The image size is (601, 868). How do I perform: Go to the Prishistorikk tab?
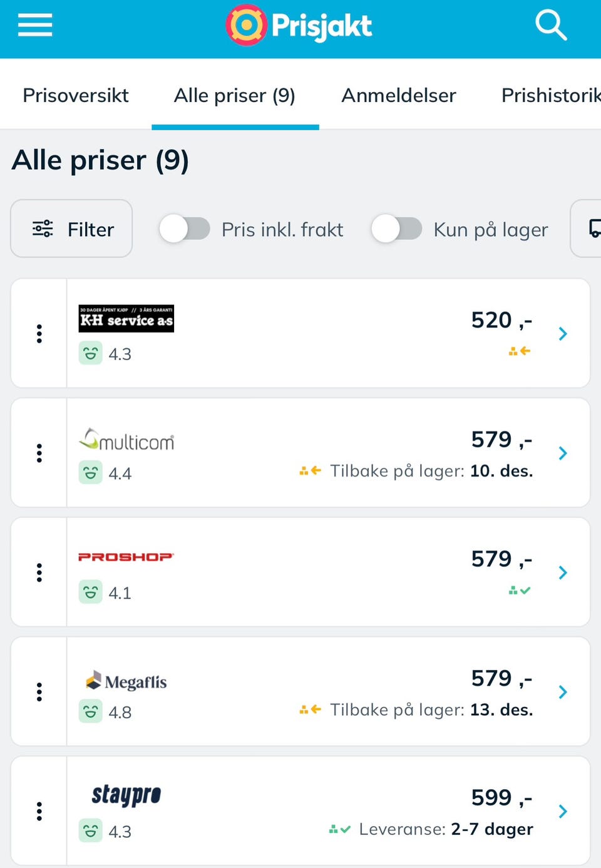coord(551,95)
